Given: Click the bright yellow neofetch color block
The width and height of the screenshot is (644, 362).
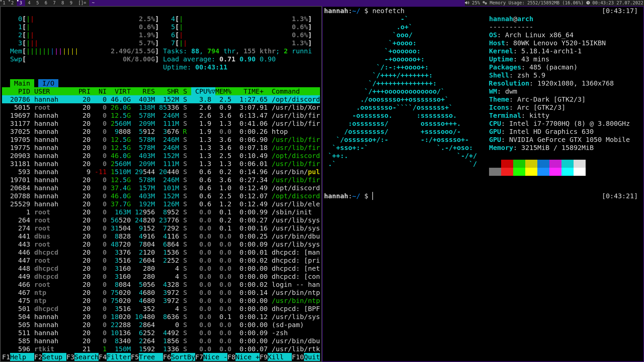Looking at the screenshot, I should (531, 172).
